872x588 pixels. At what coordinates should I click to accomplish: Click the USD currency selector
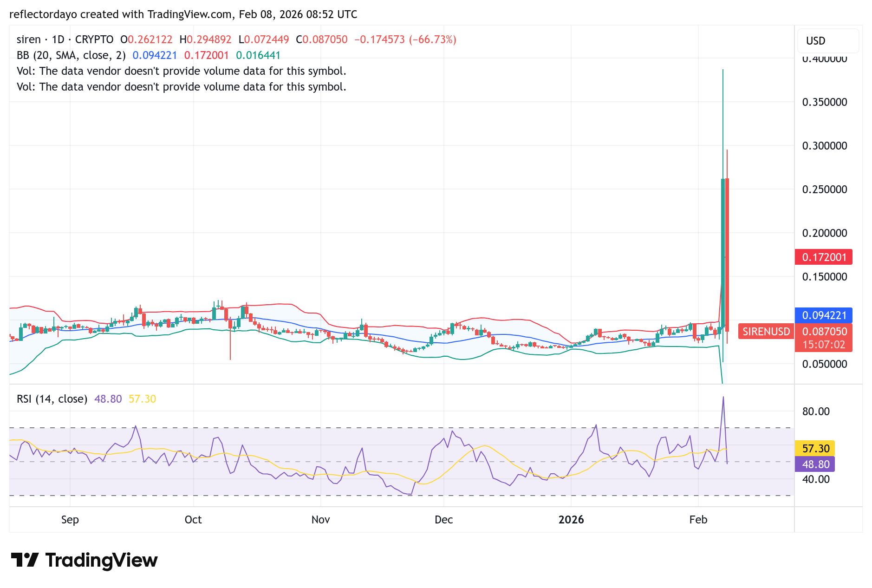pyautogui.click(x=828, y=41)
